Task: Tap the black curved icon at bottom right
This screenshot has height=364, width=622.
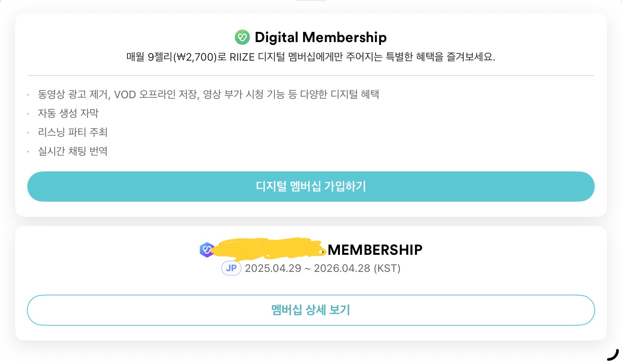Action: coord(613,356)
